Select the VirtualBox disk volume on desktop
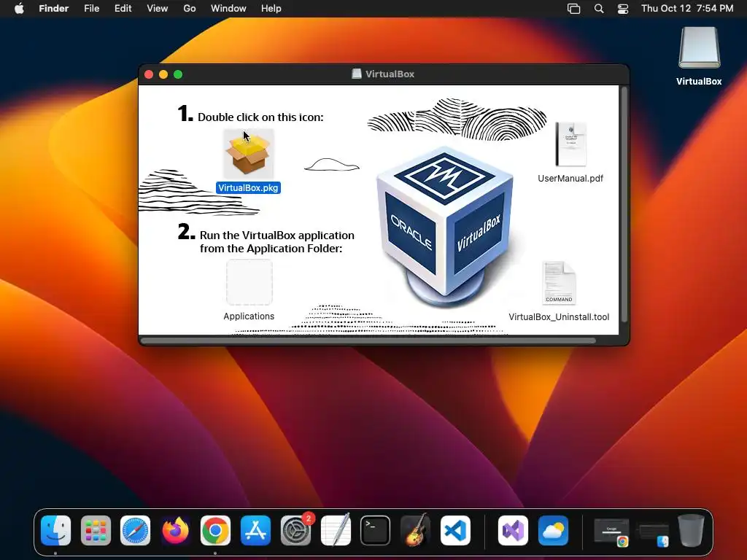Viewport: 747px width, 560px height. (x=699, y=47)
